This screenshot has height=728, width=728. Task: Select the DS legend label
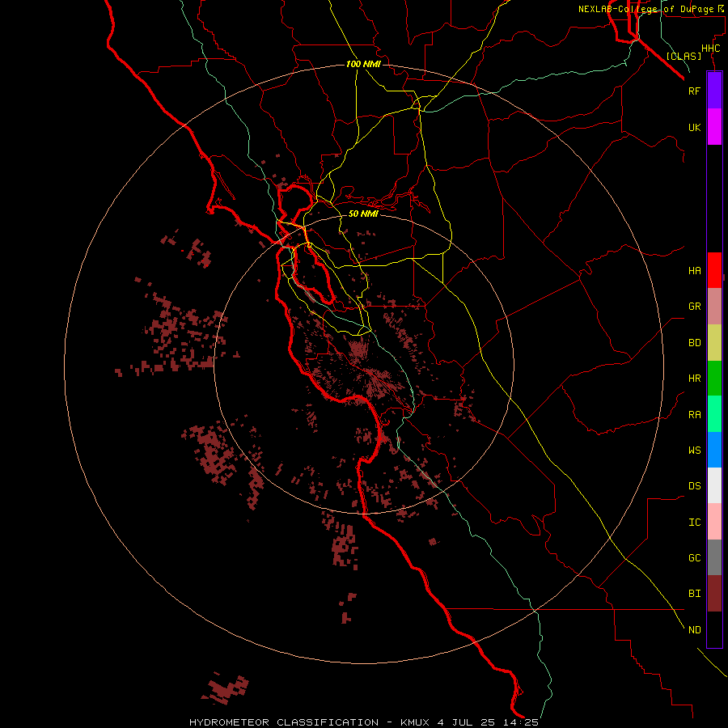694,486
